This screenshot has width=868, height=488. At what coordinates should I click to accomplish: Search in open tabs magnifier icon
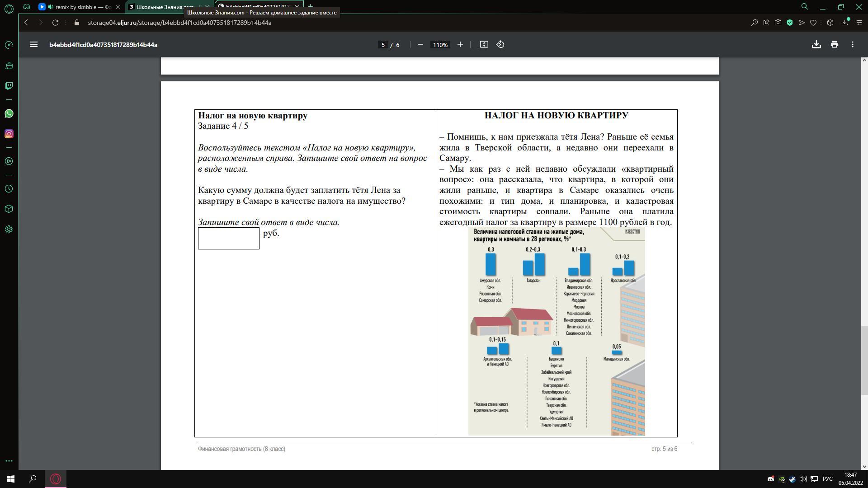click(x=805, y=7)
